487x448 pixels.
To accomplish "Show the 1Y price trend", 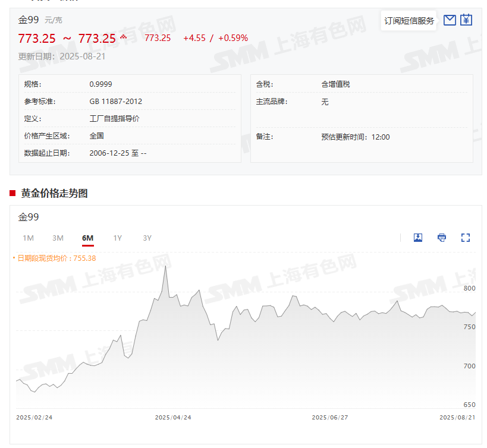I will (x=118, y=238).
